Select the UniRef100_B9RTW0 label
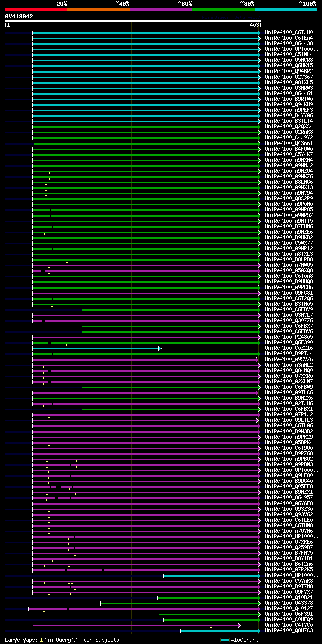Screen dimensions: 322x644 (x=289, y=99)
